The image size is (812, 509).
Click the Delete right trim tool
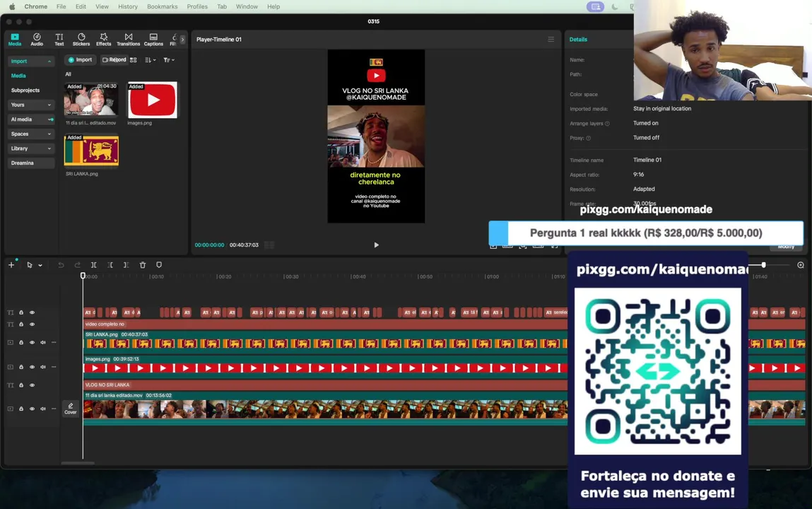tap(126, 264)
